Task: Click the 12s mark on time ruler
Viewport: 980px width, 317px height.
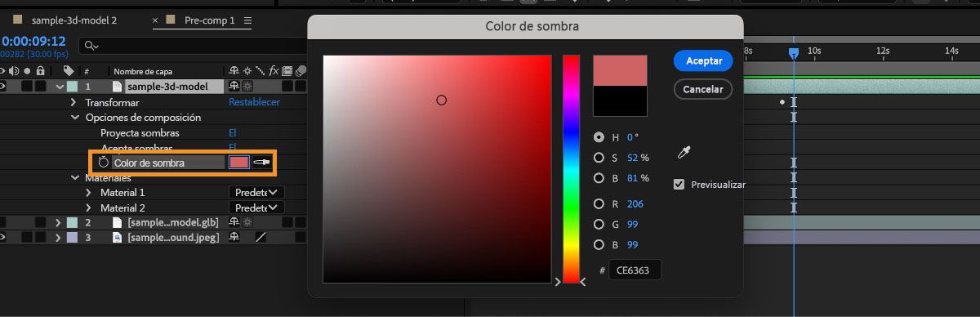Action: point(883,51)
